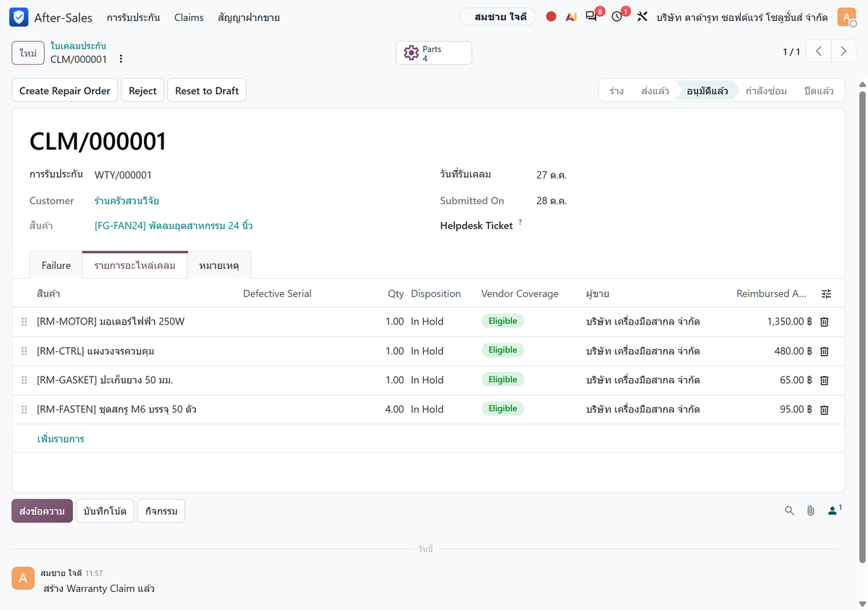Viewport: 868px width, 610px height.
Task: Grab the drag handle of RM-MOTOR row
Action: pos(24,322)
